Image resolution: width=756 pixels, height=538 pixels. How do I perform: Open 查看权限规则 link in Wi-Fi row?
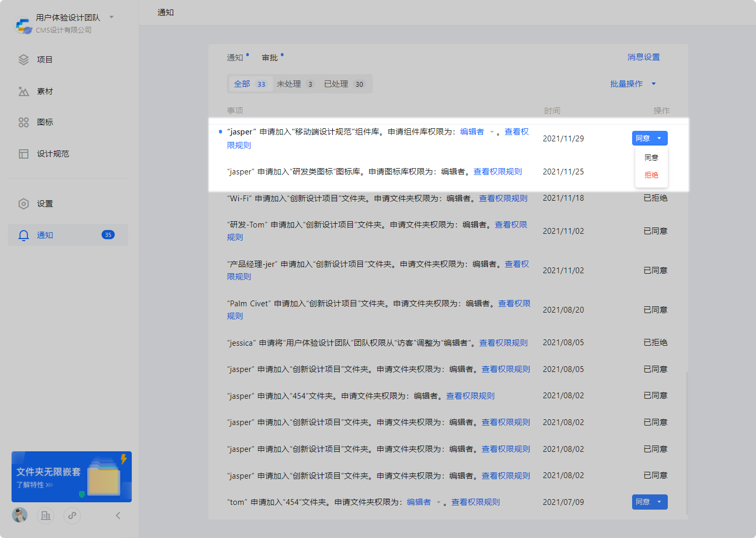click(503, 199)
